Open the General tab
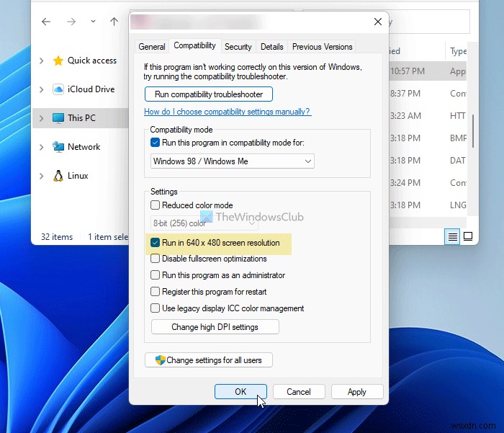Image resolution: width=504 pixels, height=433 pixels. coord(152,47)
